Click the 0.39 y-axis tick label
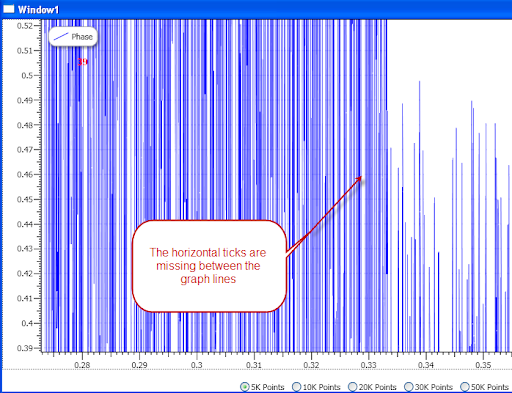 click(x=25, y=348)
